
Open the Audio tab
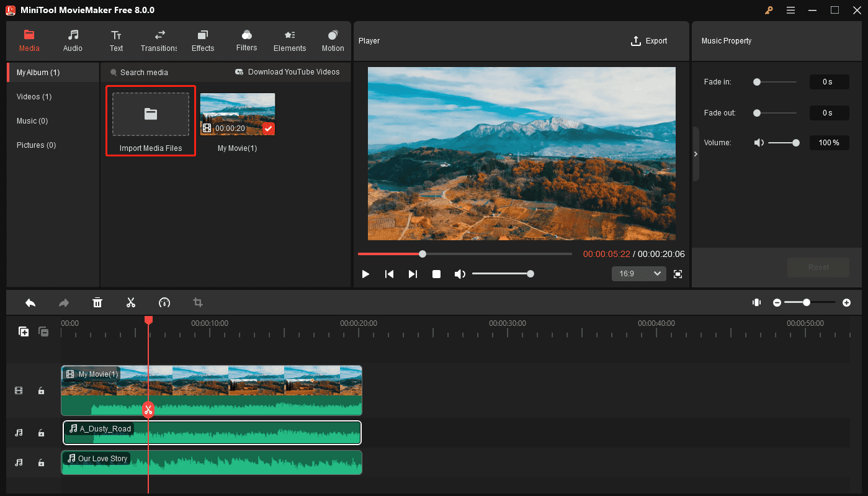[x=73, y=41]
